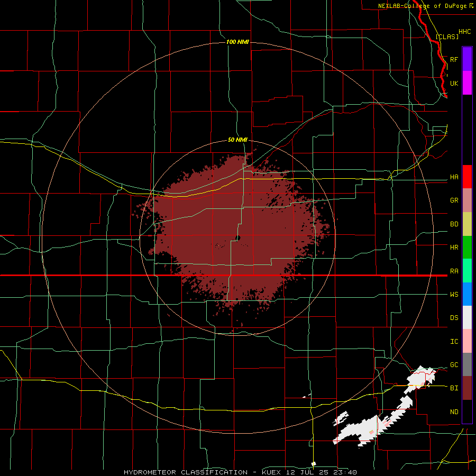Click the "100 NMI" range ring label

pyautogui.click(x=237, y=42)
